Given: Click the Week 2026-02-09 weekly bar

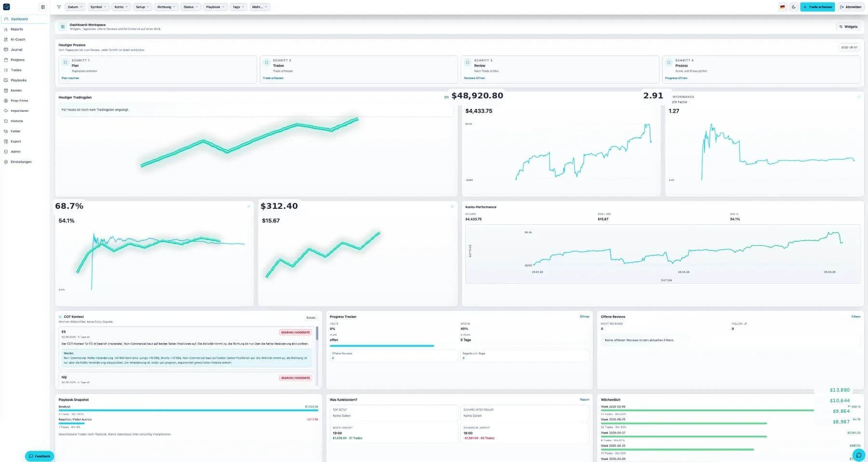Looking at the screenshot, I should [707, 410].
